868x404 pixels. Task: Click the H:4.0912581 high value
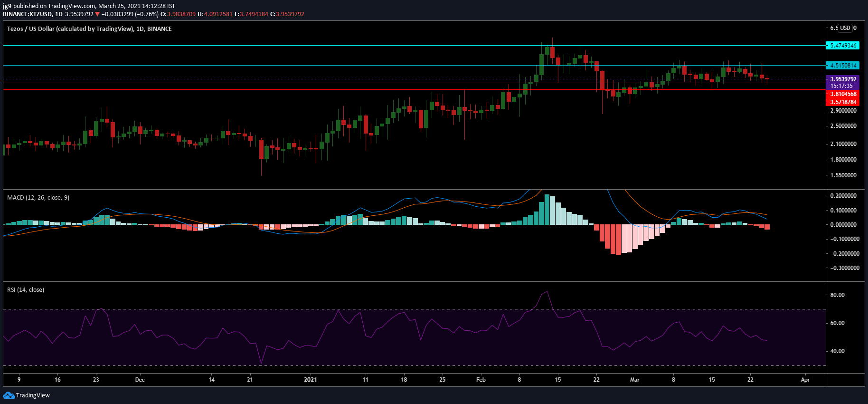point(215,14)
